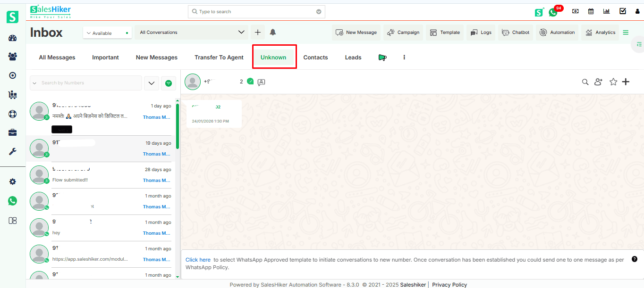
Task: Click the add contact icon in chat header
Action: 598,82
